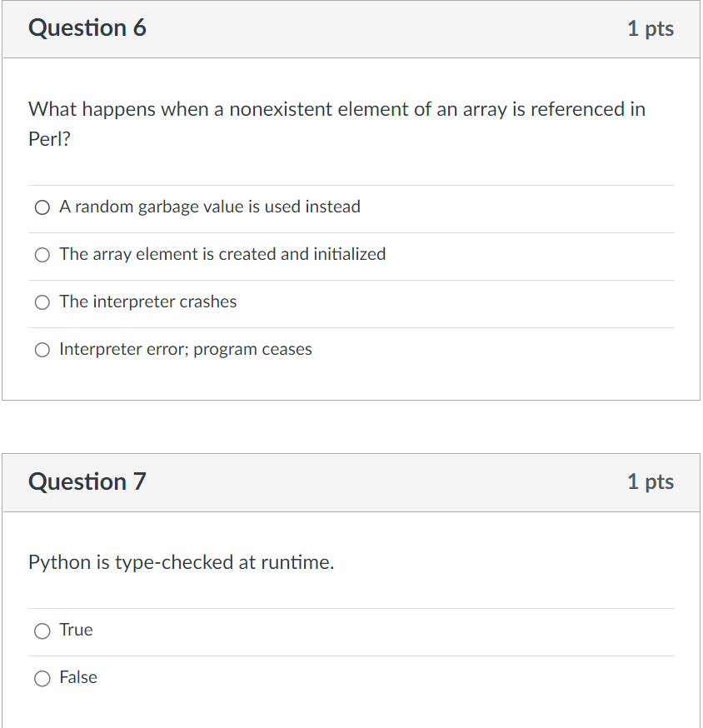703x728 pixels.
Task: Click the "Question 7" heading
Action: [x=87, y=481]
